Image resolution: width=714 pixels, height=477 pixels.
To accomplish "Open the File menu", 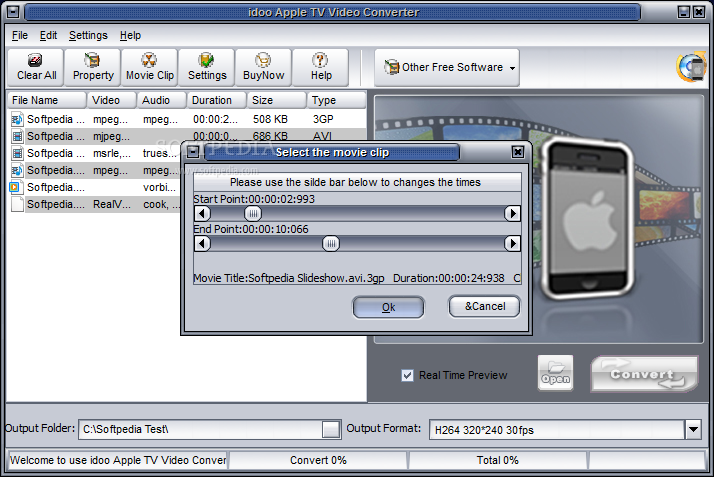I will (x=20, y=36).
